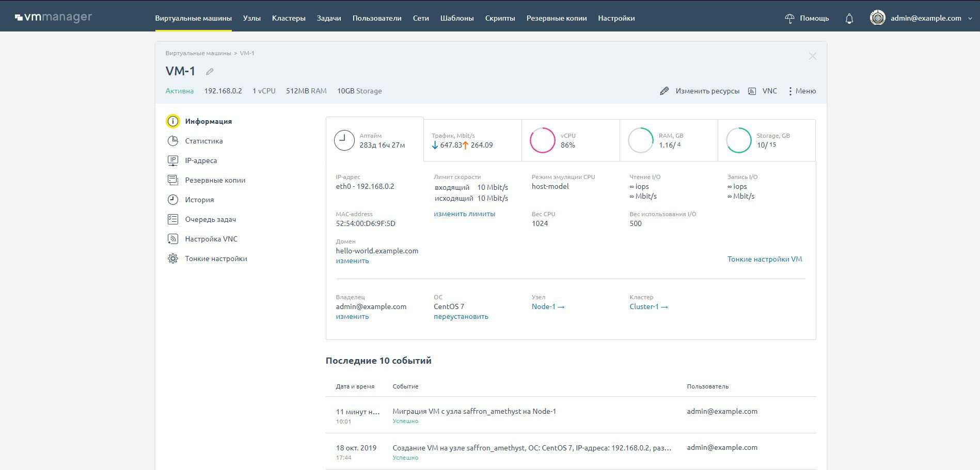Select the Storage, GB usage tab
The width and height of the screenshot is (980, 470).
coord(766,140)
